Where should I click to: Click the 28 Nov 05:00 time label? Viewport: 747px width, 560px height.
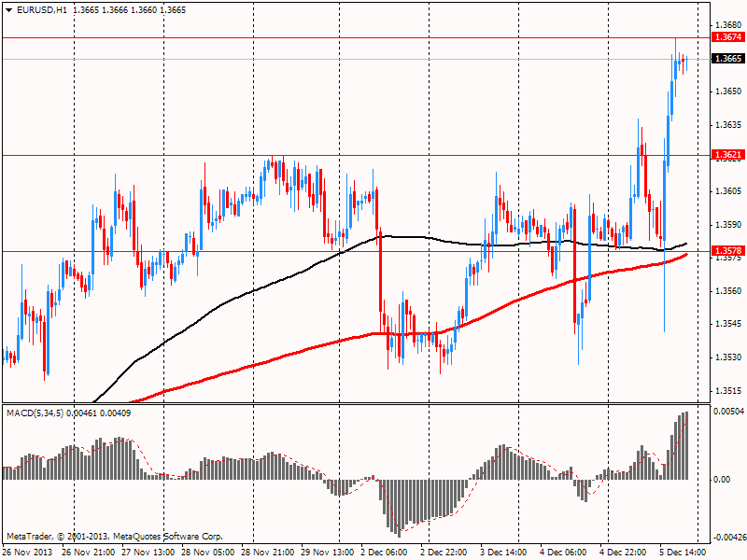pyautogui.click(x=208, y=553)
